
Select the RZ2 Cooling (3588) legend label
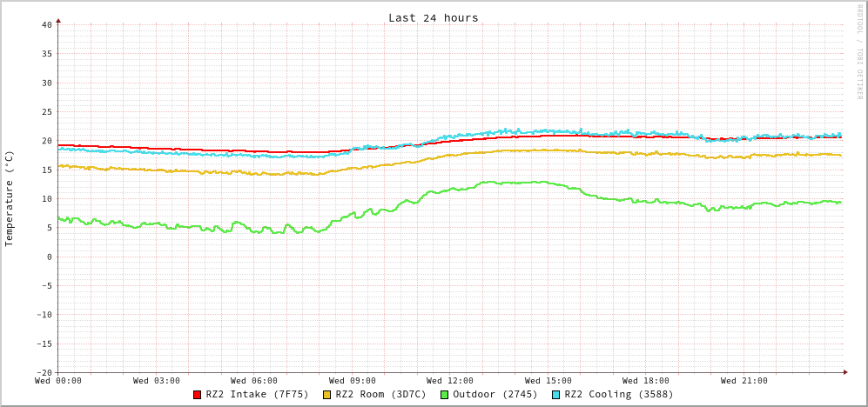coord(618,394)
